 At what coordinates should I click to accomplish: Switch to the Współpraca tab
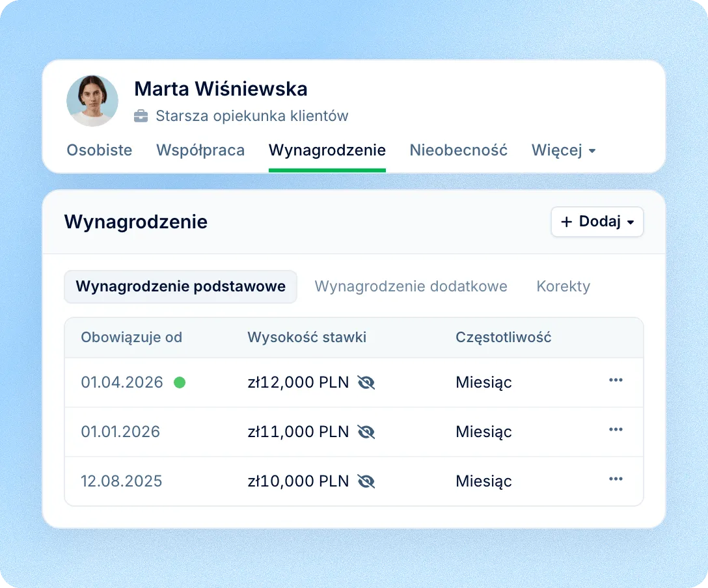coord(200,150)
